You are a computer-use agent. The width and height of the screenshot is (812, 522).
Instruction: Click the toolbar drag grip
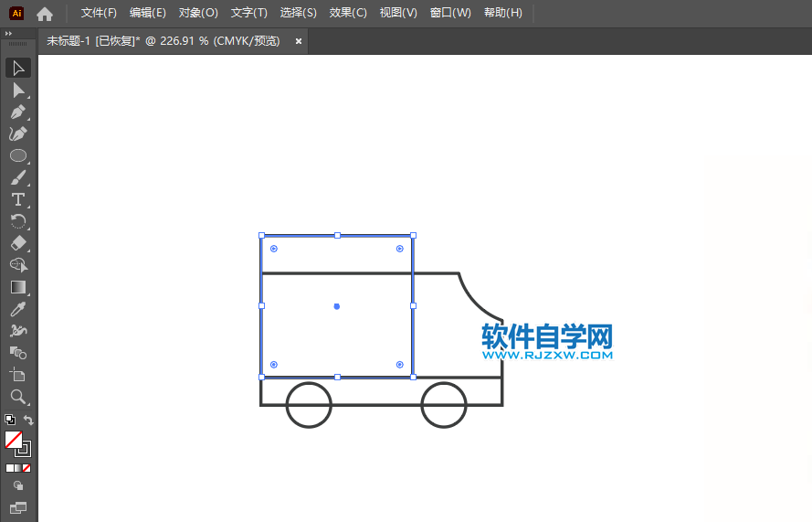click(x=18, y=44)
